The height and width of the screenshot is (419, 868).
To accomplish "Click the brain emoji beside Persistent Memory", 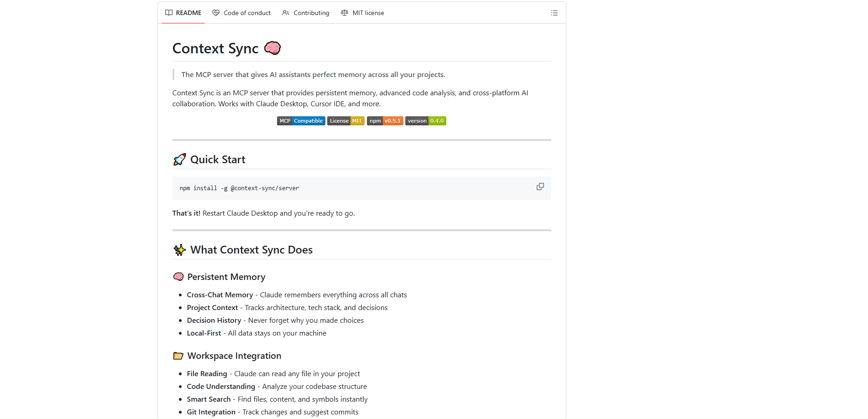I will pyautogui.click(x=178, y=277).
